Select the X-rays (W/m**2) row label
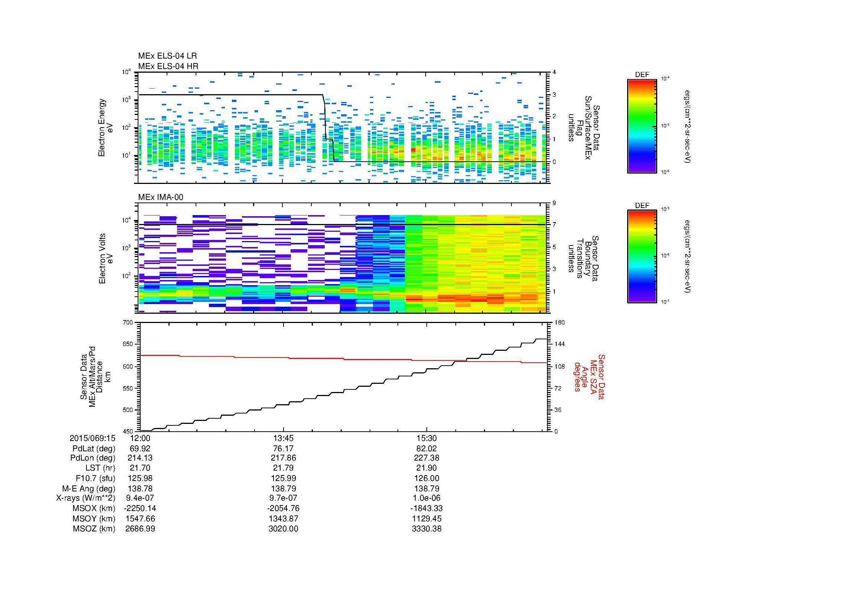Image resolution: width=868 pixels, height=613 pixels. click(x=86, y=498)
